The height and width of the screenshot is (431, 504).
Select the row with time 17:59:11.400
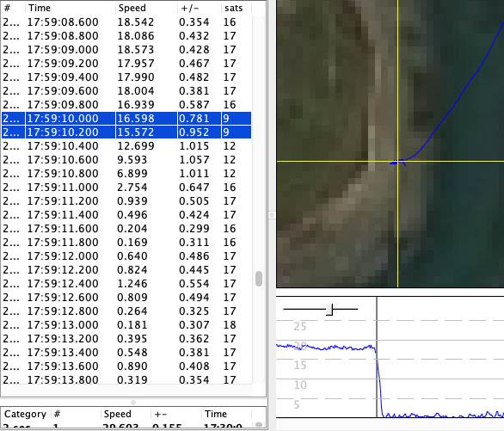click(126, 215)
